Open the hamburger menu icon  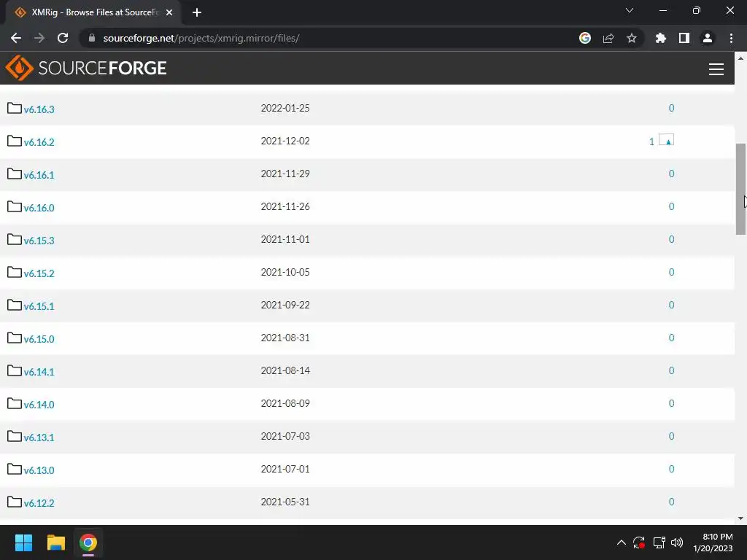tap(716, 69)
